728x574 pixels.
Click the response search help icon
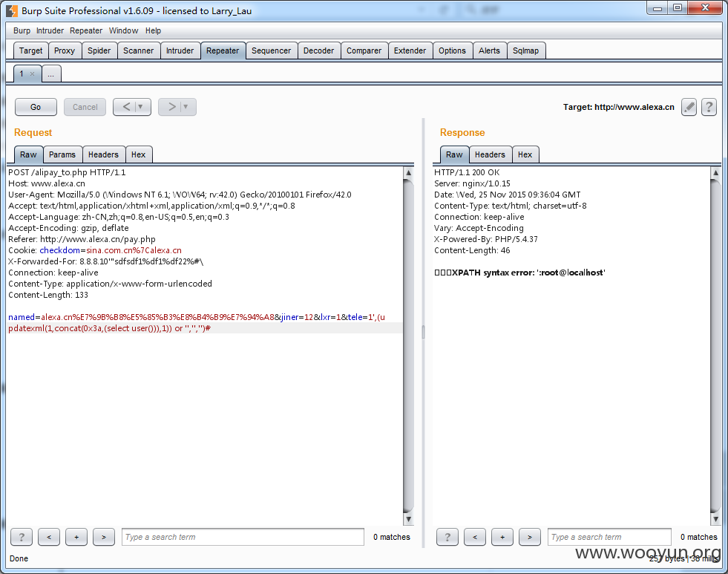[447, 537]
